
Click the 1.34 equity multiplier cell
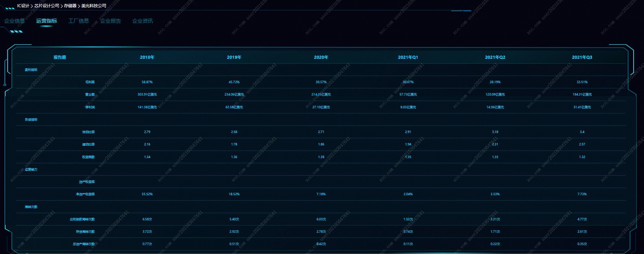(x=147, y=157)
